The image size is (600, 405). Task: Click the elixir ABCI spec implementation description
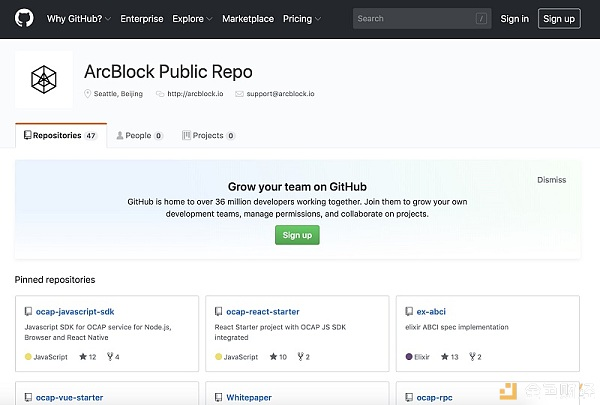click(457, 327)
